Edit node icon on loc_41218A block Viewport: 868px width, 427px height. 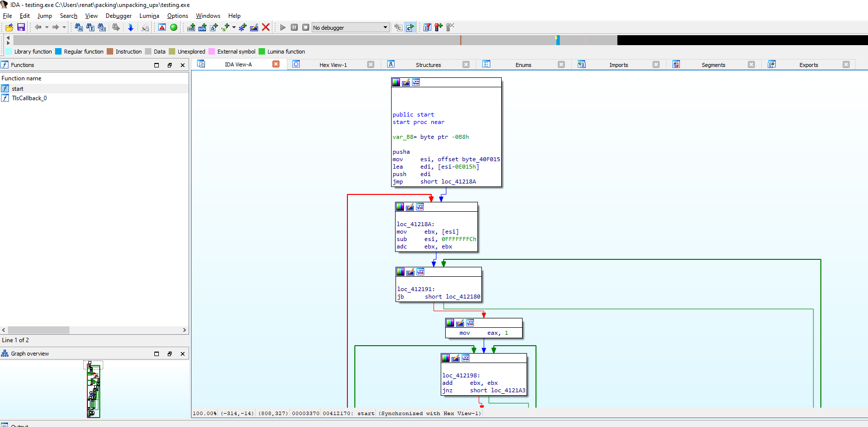tap(410, 207)
